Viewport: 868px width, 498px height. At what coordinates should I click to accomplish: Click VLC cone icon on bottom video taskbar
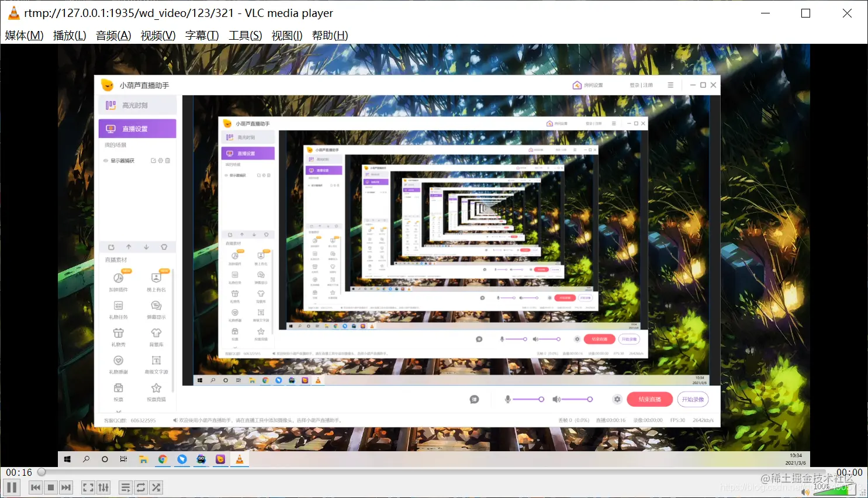(x=239, y=459)
